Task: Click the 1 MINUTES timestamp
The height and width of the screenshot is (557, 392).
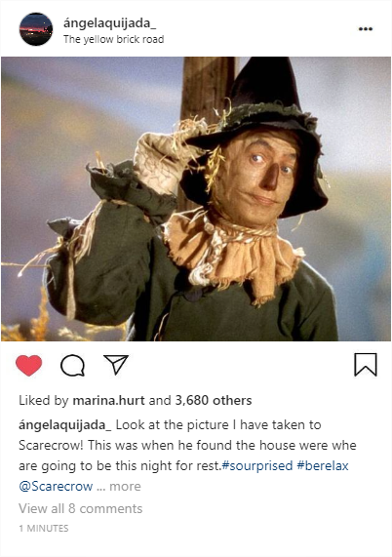Action: click(x=44, y=529)
